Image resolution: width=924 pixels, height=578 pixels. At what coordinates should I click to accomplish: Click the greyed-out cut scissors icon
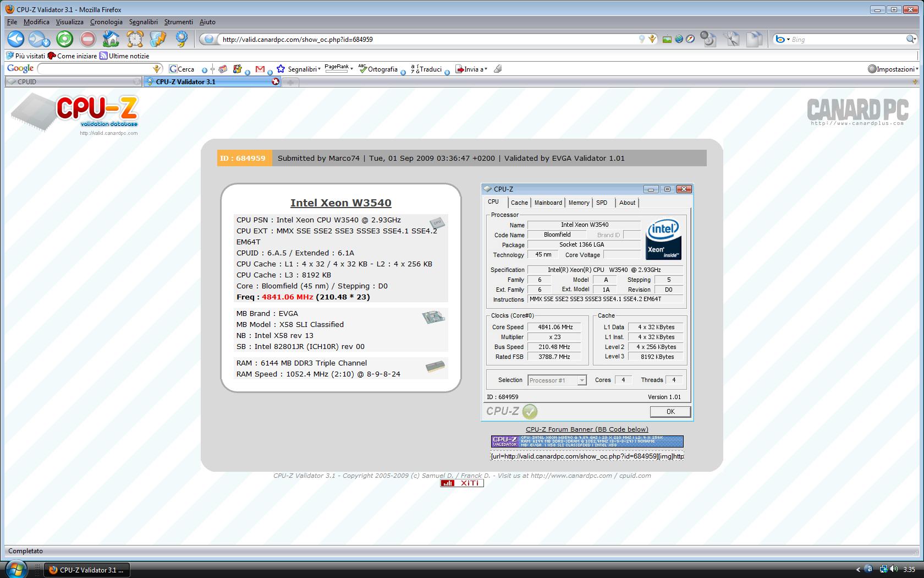[732, 39]
